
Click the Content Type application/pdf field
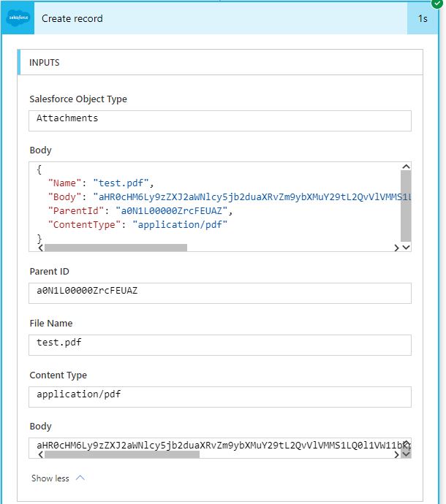click(x=220, y=396)
